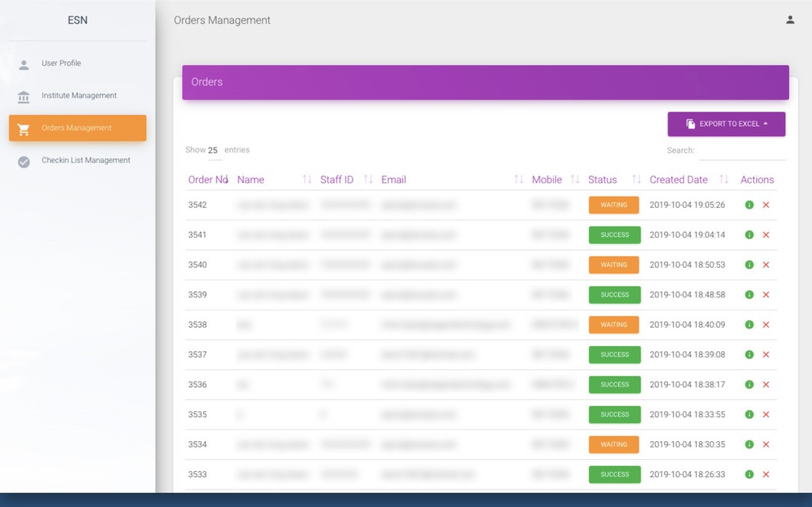
Task: Open info for order 3542
Action: click(749, 205)
